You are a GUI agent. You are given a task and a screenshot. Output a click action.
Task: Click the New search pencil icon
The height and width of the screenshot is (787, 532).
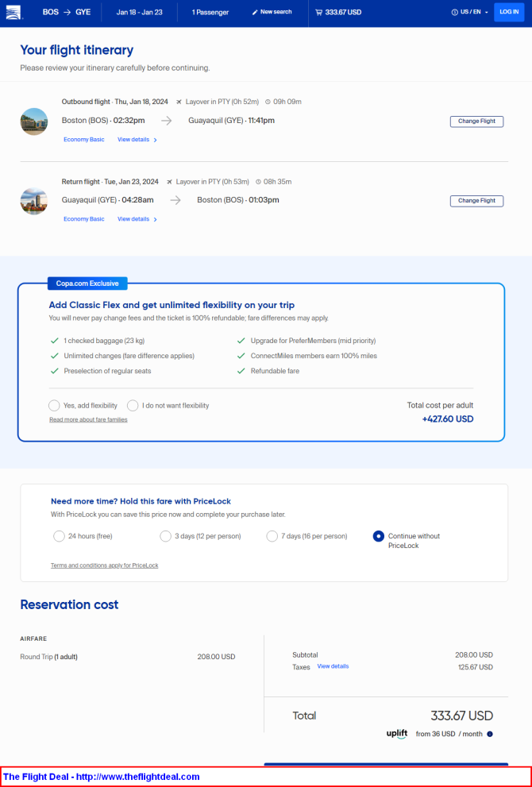[x=254, y=12]
